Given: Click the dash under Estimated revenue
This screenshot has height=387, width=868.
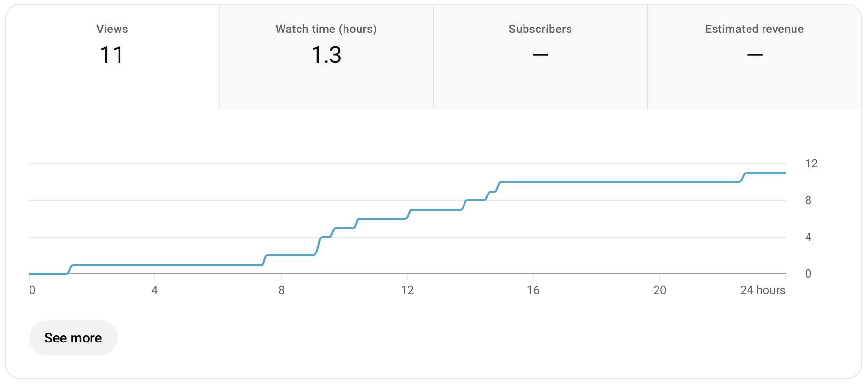Looking at the screenshot, I should click(x=754, y=55).
